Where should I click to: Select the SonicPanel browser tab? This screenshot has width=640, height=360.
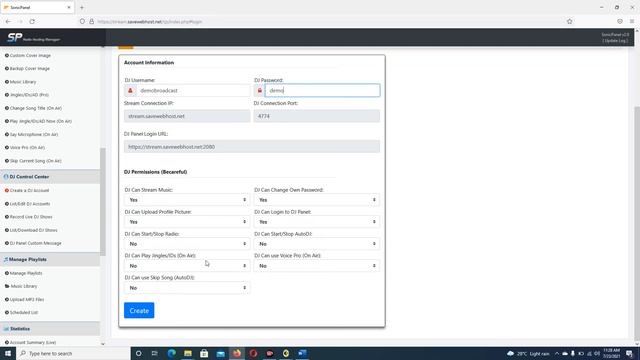pyautogui.click(x=37, y=7)
